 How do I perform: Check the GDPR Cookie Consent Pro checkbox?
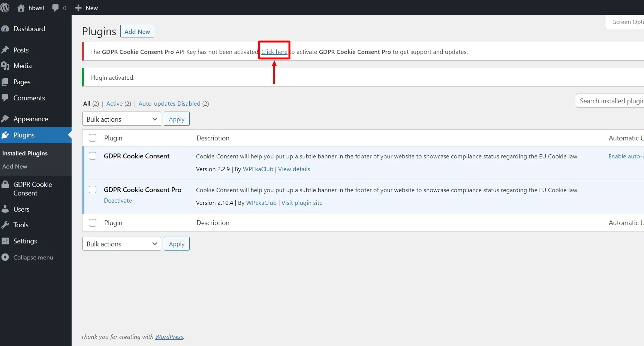[93, 189]
